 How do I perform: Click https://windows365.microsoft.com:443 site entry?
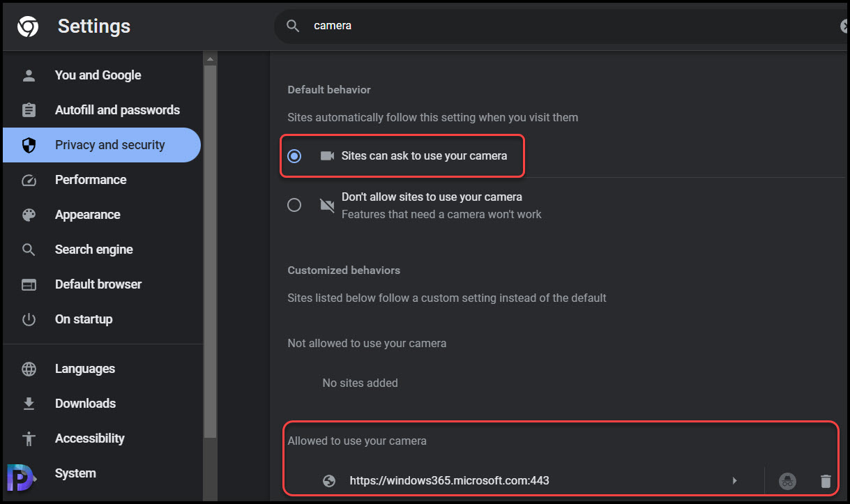(x=449, y=480)
